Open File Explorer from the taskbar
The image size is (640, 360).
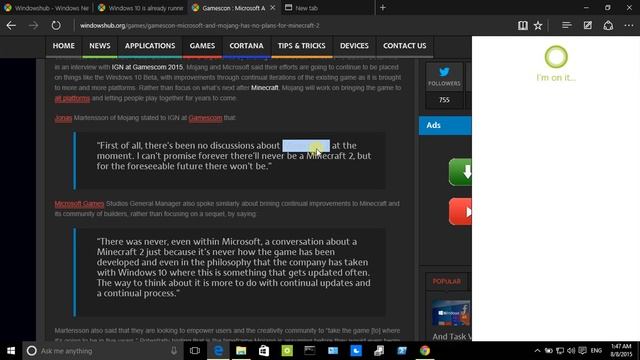[241, 351]
